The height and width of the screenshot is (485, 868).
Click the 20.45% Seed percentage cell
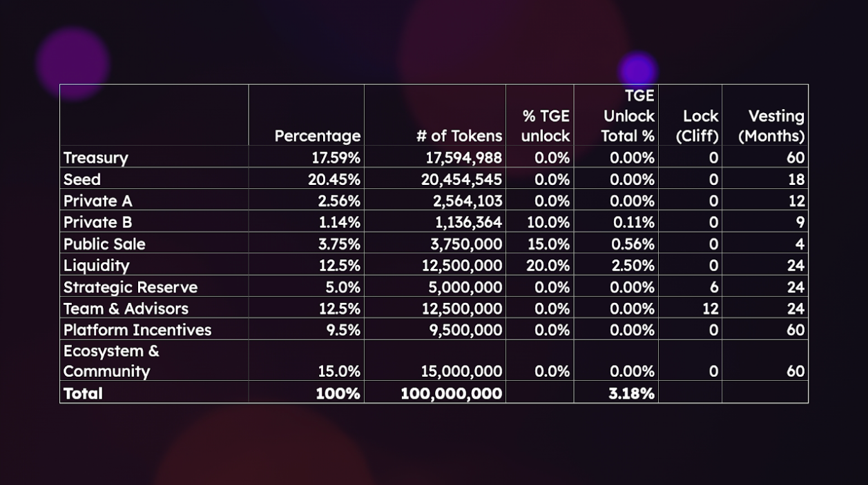[334, 179]
